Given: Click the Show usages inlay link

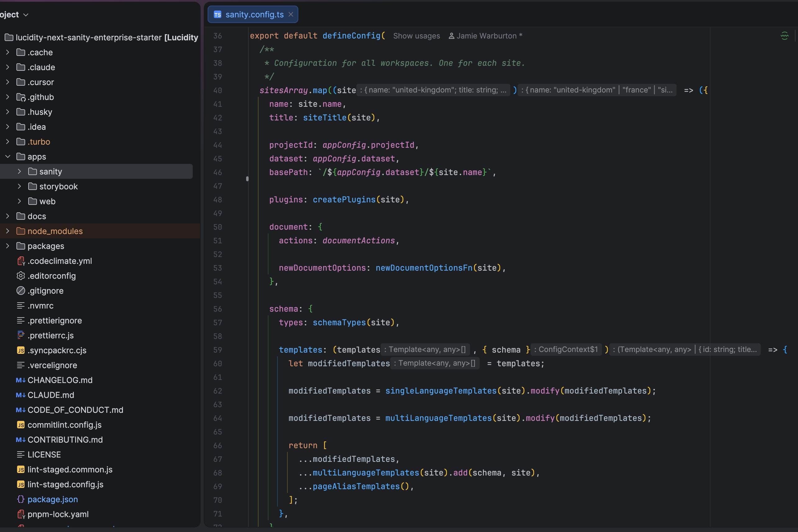Looking at the screenshot, I should pyautogui.click(x=416, y=36).
